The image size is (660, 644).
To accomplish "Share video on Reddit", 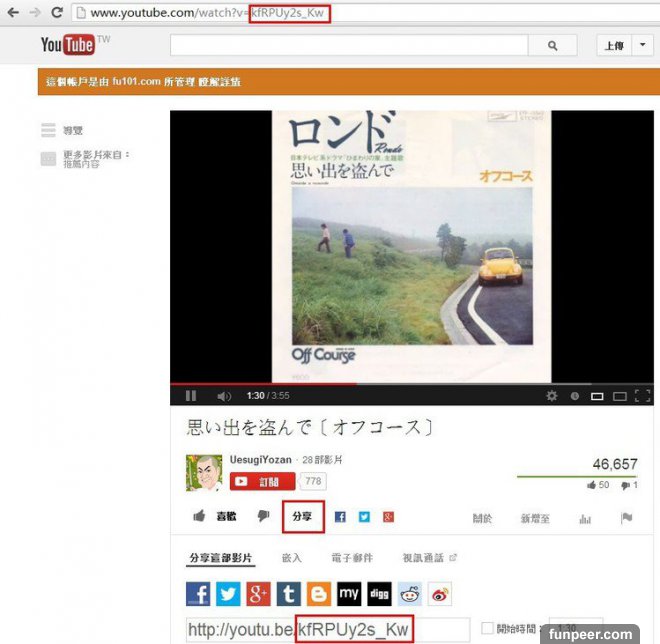I will click(x=410, y=594).
